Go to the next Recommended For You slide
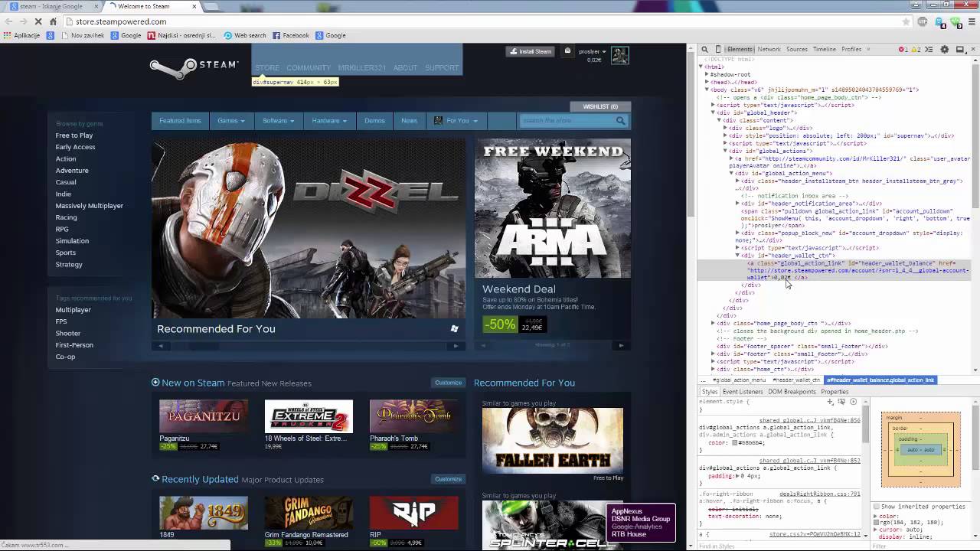 click(x=456, y=346)
